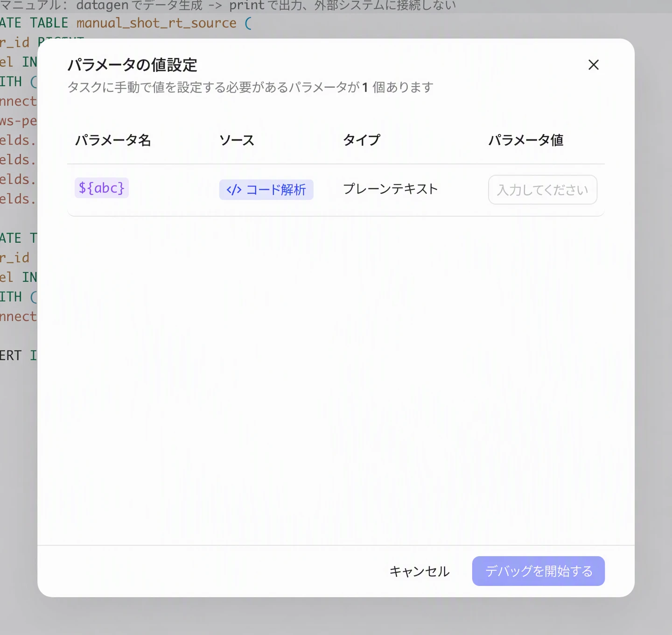Screen dimensions: 672x635
Task: Close the パラメータの値設定 dialog
Action: (x=593, y=65)
